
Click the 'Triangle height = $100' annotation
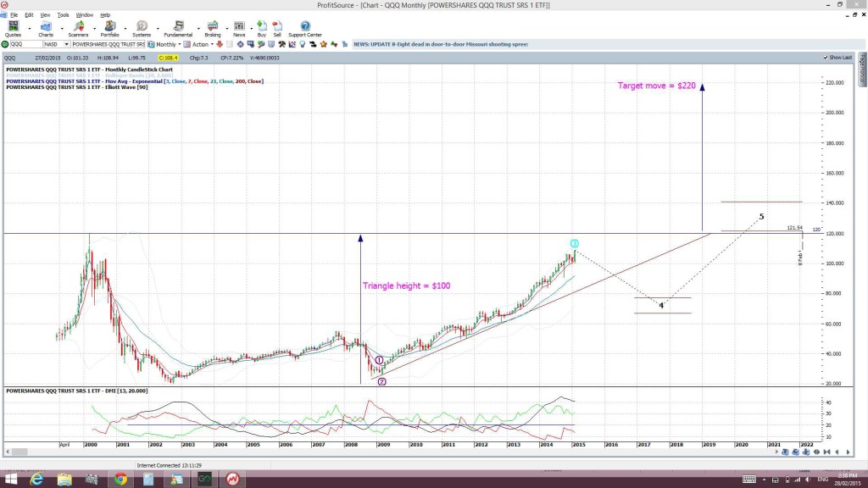click(x=406, y=286)
